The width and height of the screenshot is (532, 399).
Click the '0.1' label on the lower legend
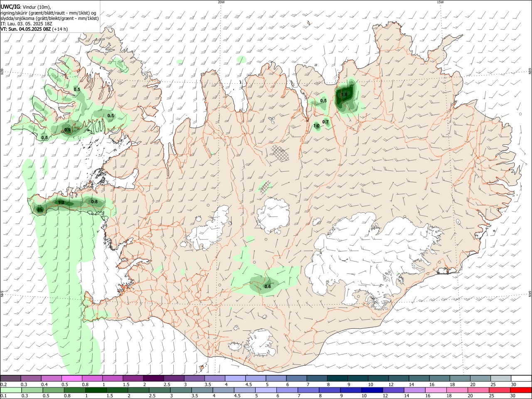pyautogui.click(x=4, y=396)
